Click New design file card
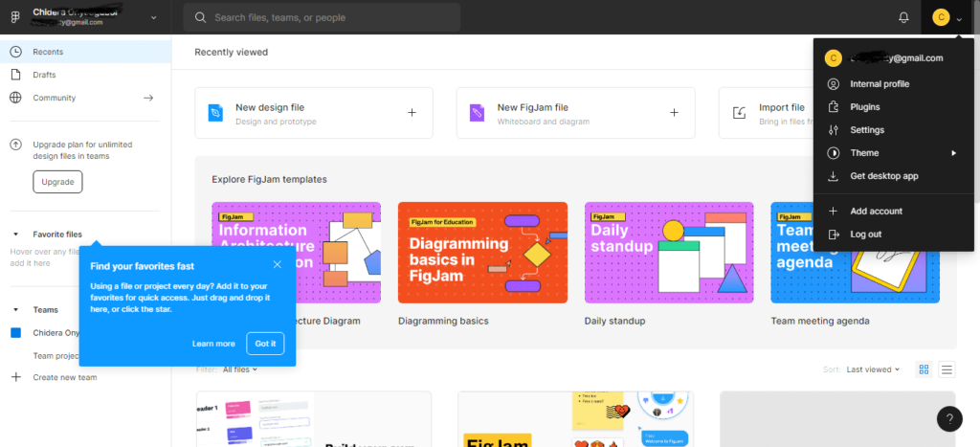The height and width of the screenshot is (447, 980). click(x=314, y=113)
